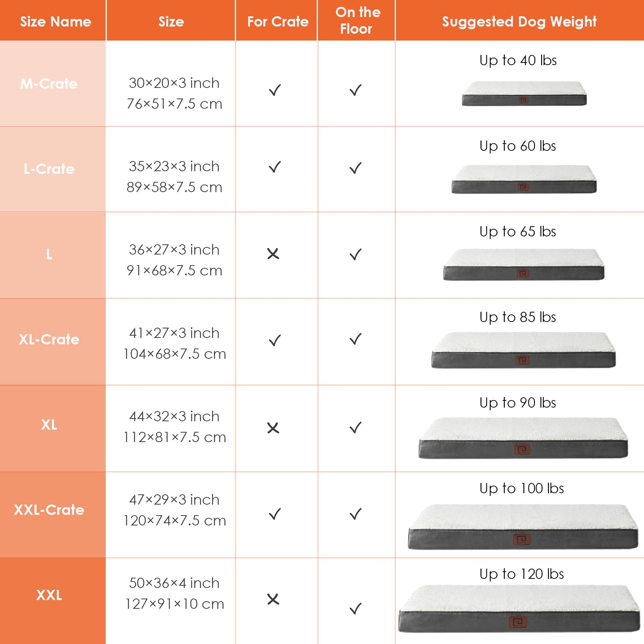Click the Up to 90 lbs bed image
The width and height of the screenshot is (644, 644).
(523, 438)
